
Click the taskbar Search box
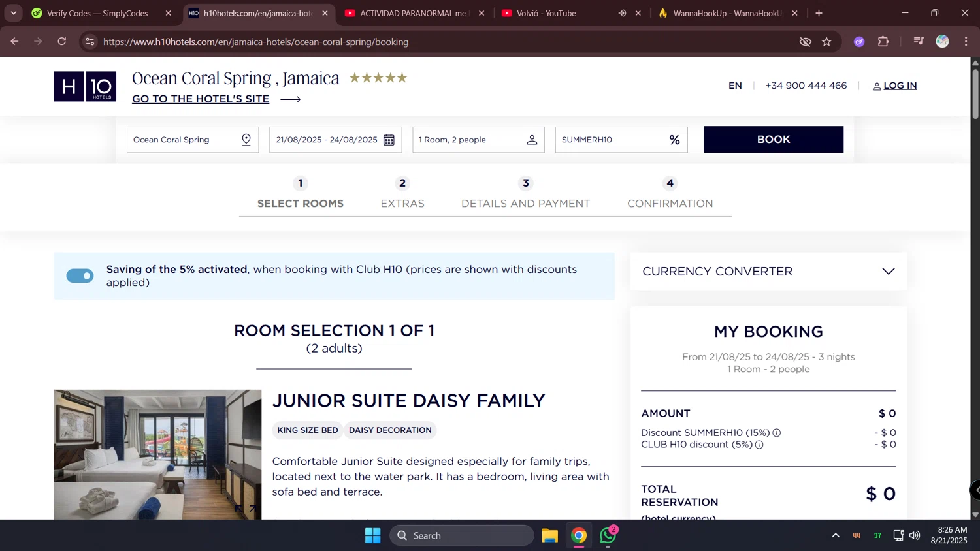coord(462,536)
